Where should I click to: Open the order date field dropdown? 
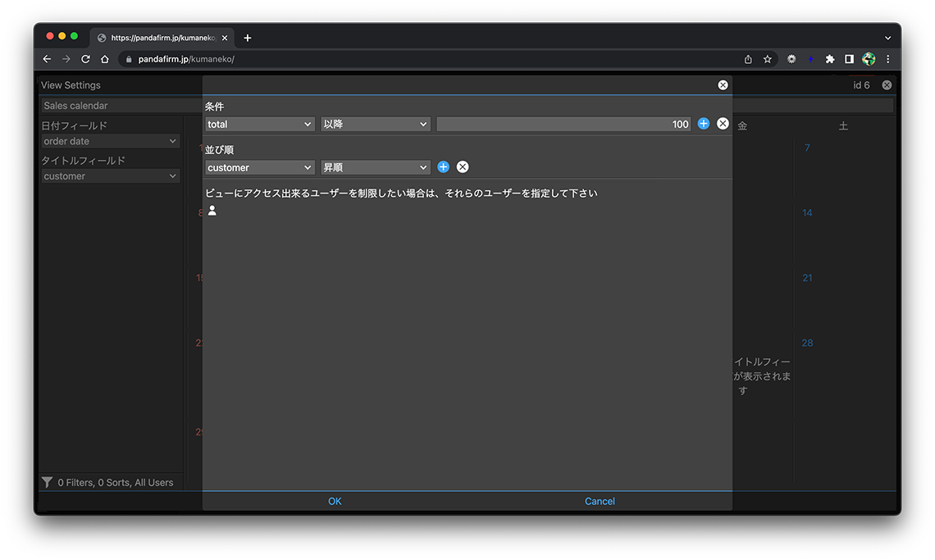tap(110, 141)
